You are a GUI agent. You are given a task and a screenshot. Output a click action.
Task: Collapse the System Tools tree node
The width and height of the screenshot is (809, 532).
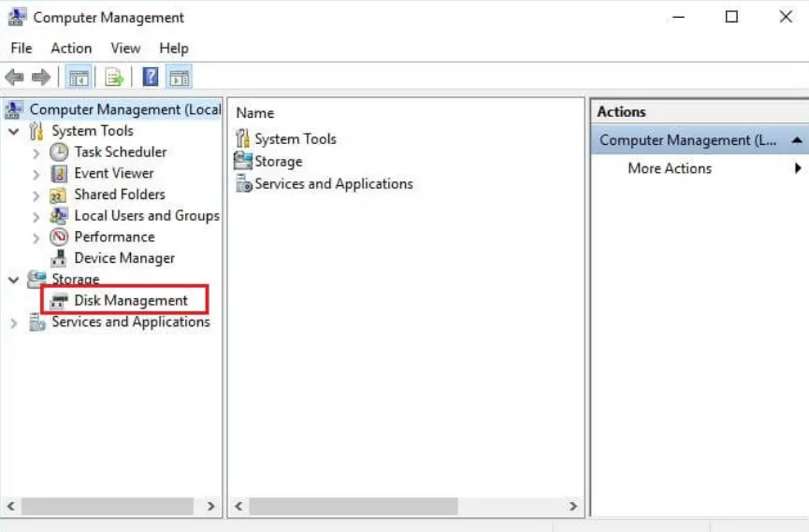(14, 132)
